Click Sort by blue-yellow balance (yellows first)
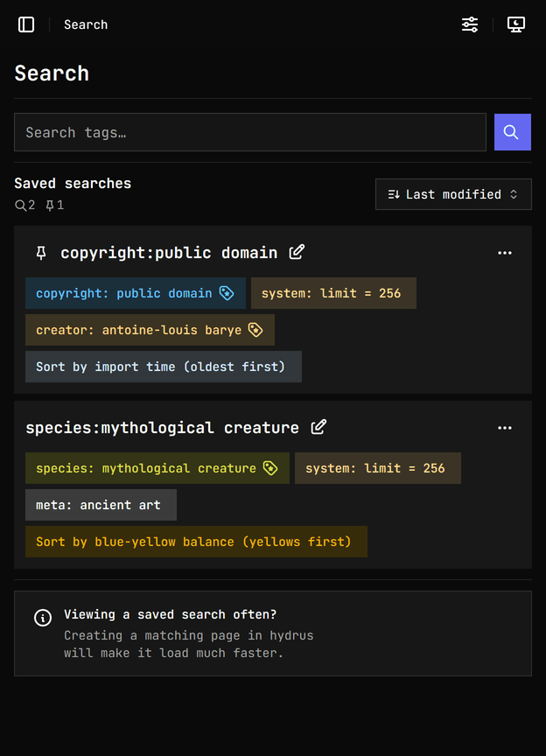 pyautogui.click(x=196, y=542)
